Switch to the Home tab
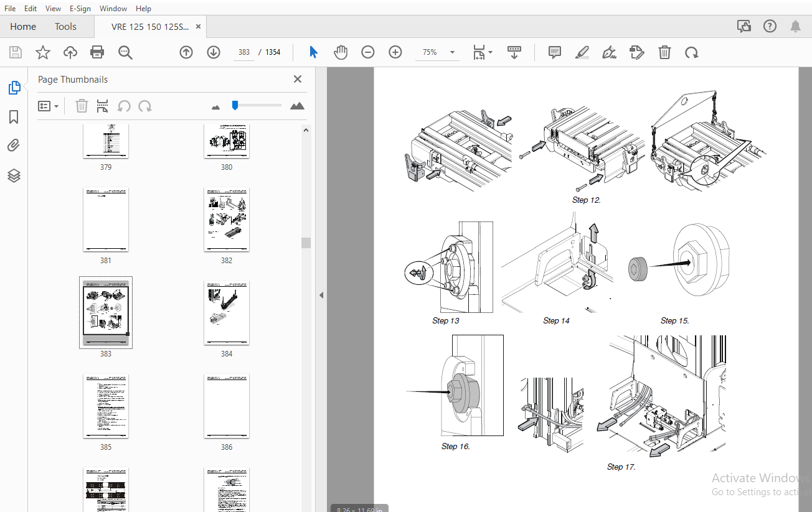 (23, 26)
